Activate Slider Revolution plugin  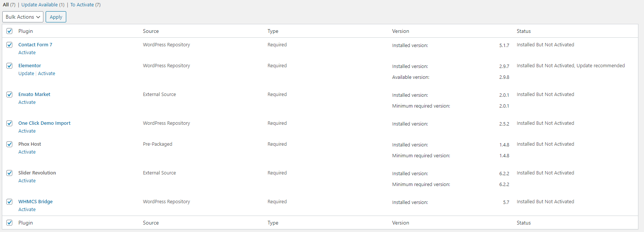point(27,181)
